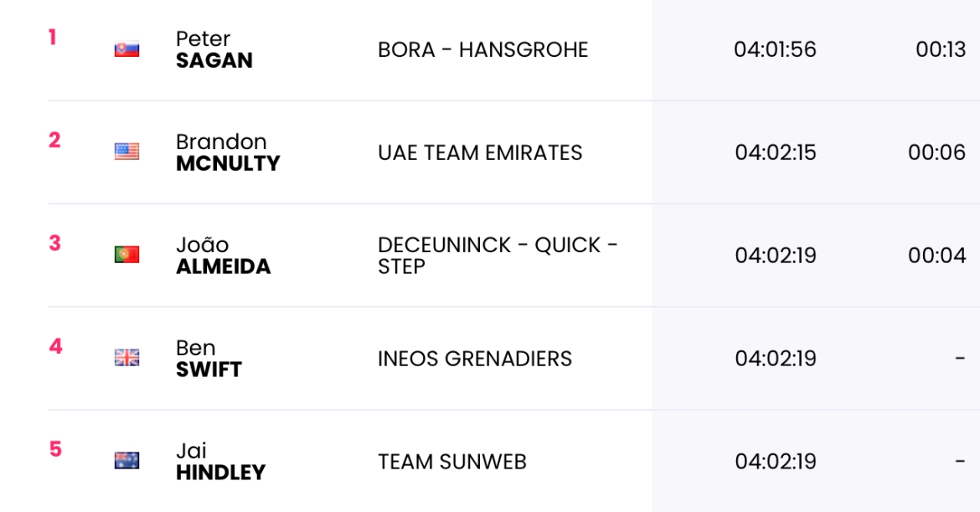Open rider profile for João Almeida
The width and height of the screenshot is (980, 512).
tap(223, 256)
